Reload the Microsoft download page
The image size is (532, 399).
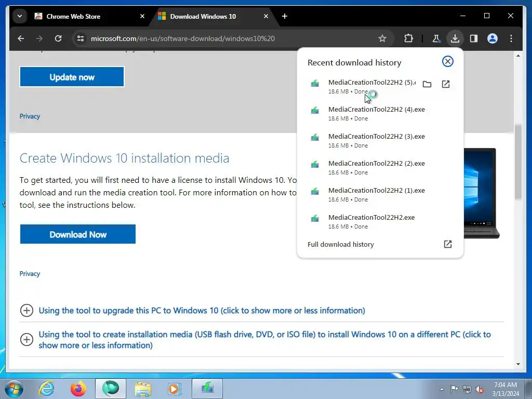pos(58,38)
